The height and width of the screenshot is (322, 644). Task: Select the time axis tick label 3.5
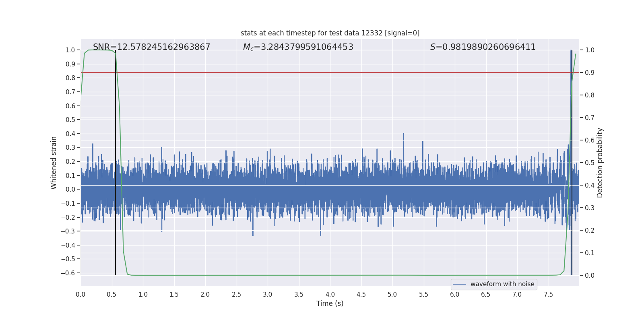(299, 294)
